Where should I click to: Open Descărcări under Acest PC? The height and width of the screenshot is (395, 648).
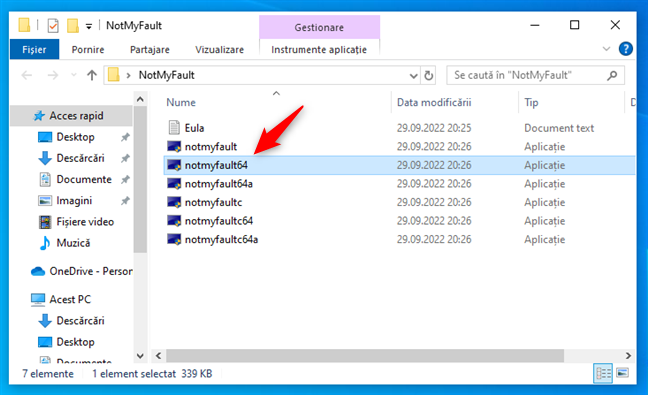(x=80, y=321)
